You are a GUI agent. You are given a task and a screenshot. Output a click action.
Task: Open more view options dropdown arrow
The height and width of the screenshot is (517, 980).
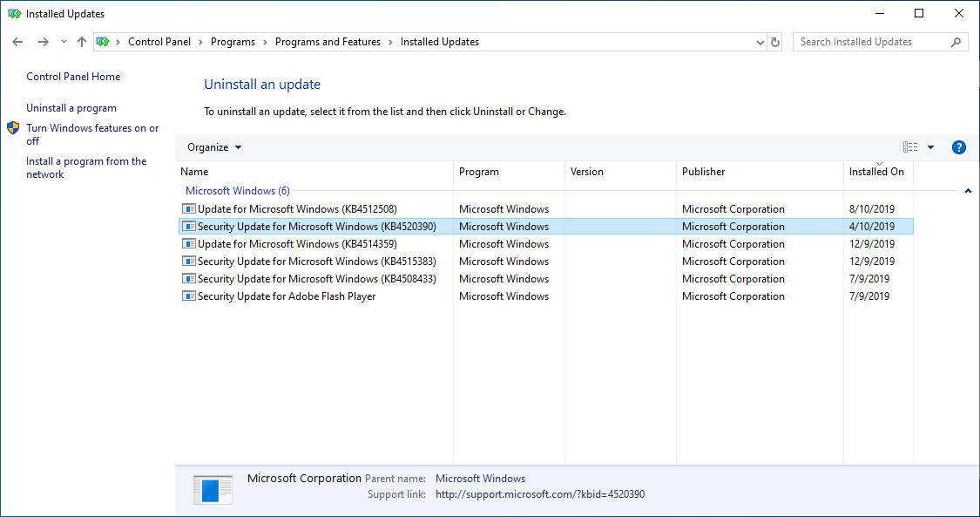coord(930,147)
